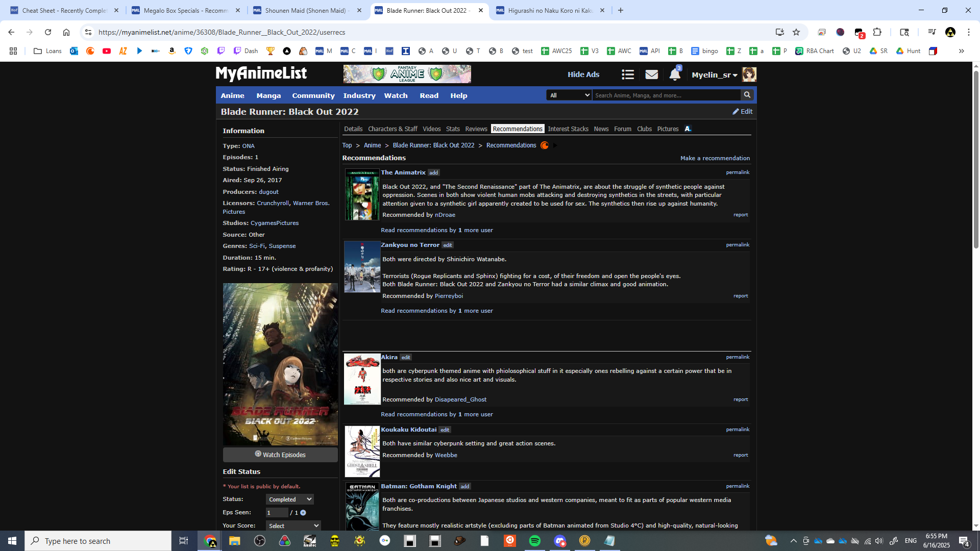This screenshot has width=980, height=551.
Task: Click the Crunchyroll icon in breadcrumb
Action: pos(545,145)
